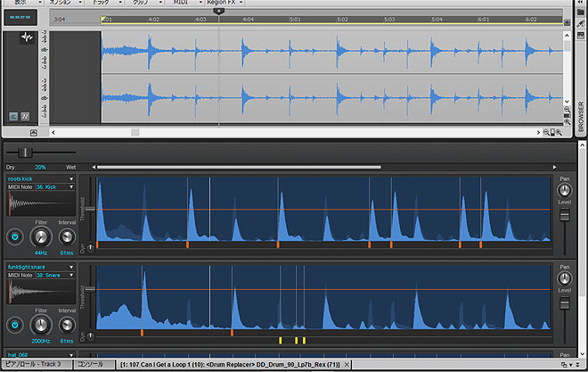Click the kick Filter knob

point(41,237)
